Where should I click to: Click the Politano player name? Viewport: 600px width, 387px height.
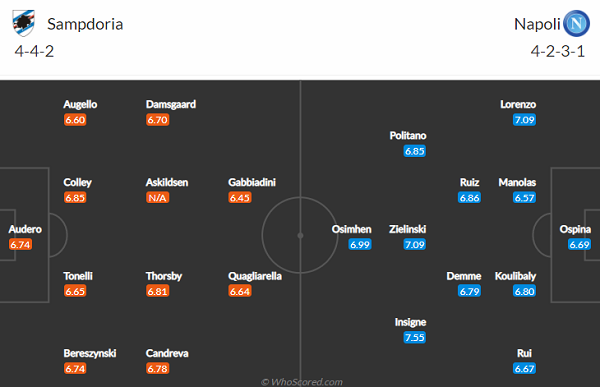tap(408, 136)
